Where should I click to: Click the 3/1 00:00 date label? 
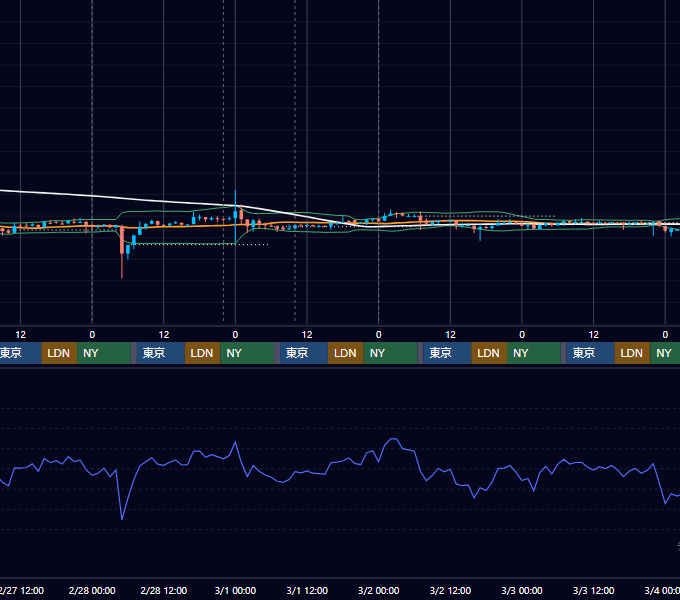(x=235, y=590)
